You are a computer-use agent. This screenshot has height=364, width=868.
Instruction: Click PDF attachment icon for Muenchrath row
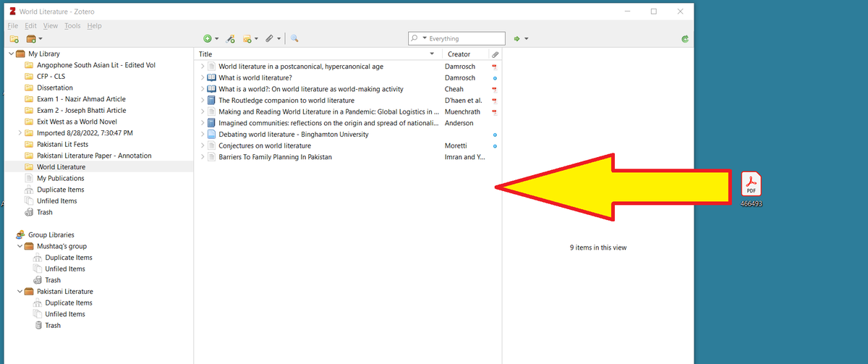pos(495,112)
